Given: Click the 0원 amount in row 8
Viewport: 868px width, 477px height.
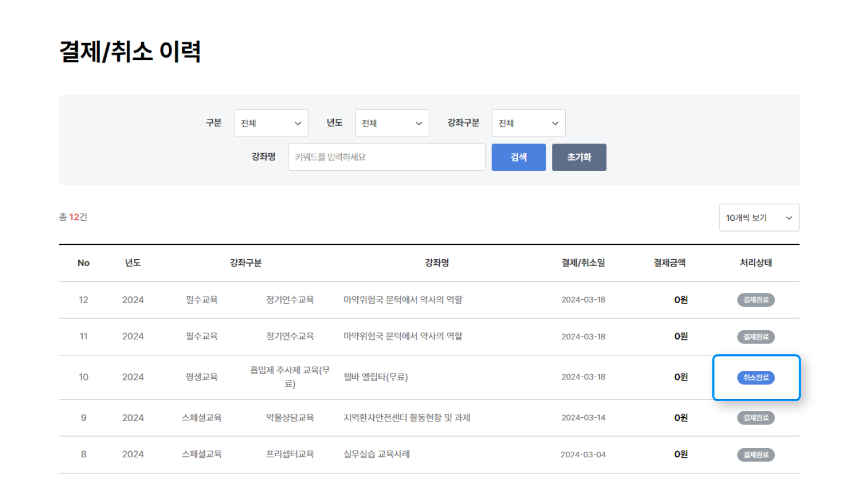Looking at the screenshot, I should [x=681, y=454].
